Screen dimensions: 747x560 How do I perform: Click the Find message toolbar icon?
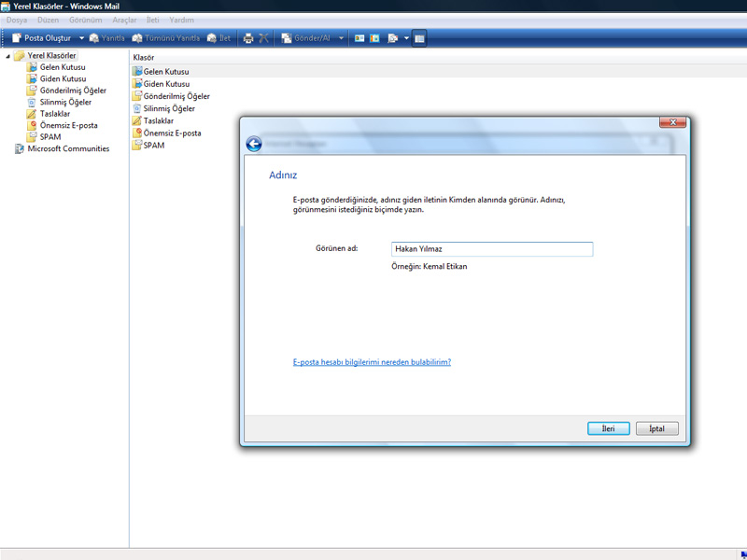tap(392, 38)
